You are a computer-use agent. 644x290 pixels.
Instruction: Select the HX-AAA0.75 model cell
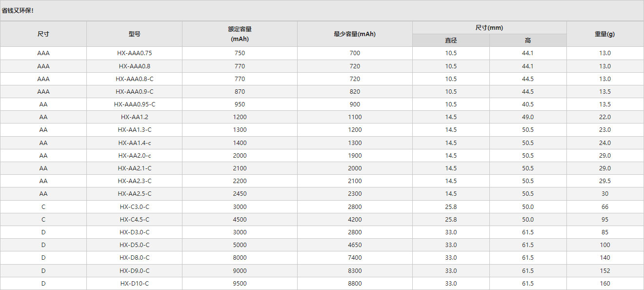[134, 53]
